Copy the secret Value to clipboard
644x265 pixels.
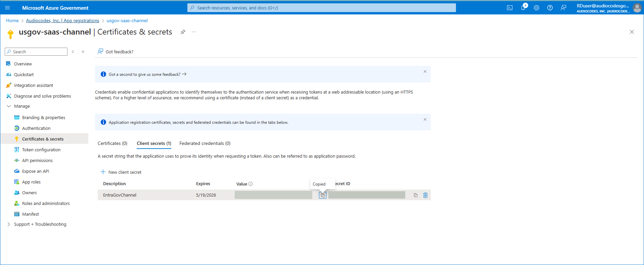[x=323, y=195]
